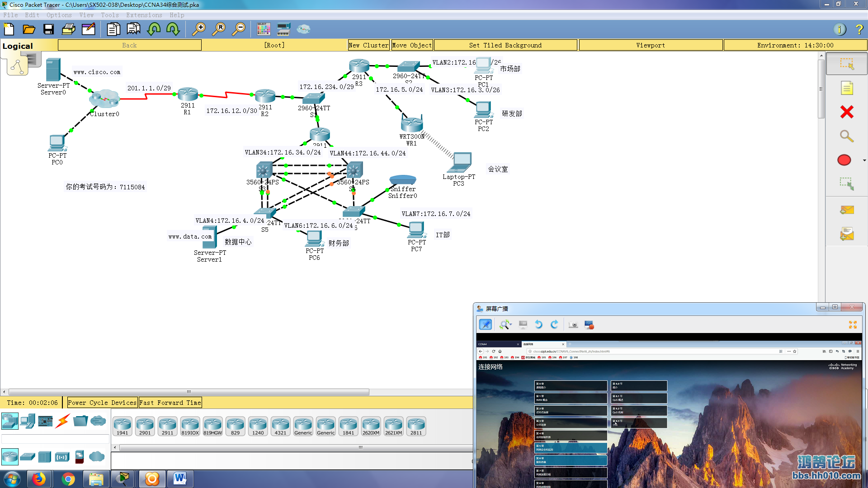The width and height of the screenshot is (868, 488).
Task: Click the Copy icon in the toolbar
Action: click(x=113, y=30)
